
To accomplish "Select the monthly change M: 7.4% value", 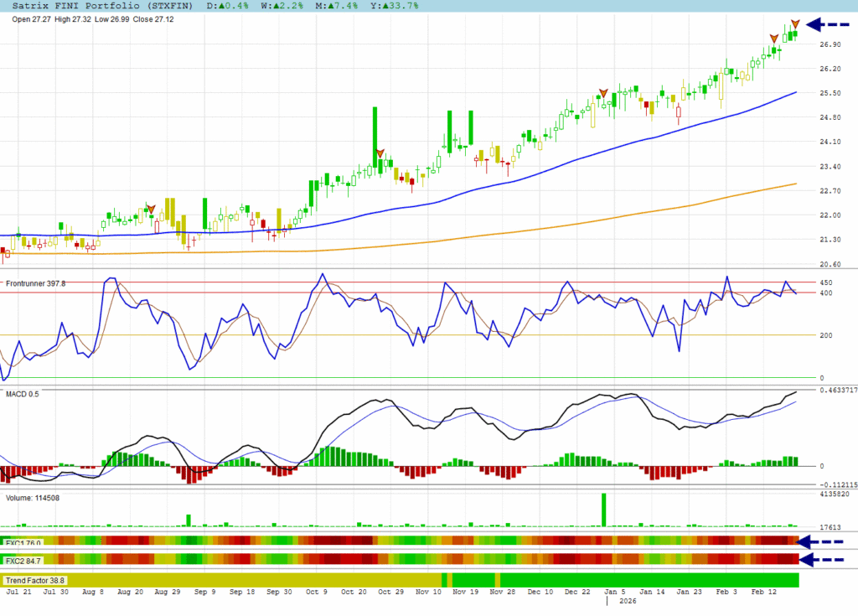I will click(x=335, y=6).
